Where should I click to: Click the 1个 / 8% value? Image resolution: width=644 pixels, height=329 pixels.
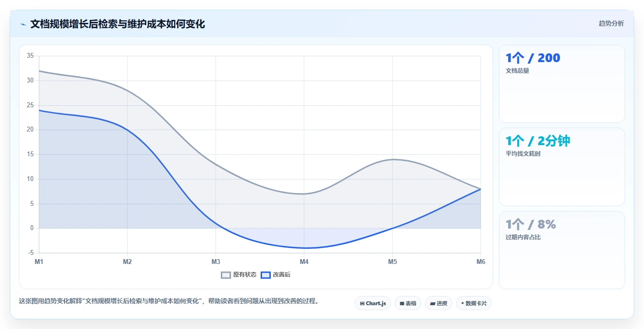coord(531,225)
